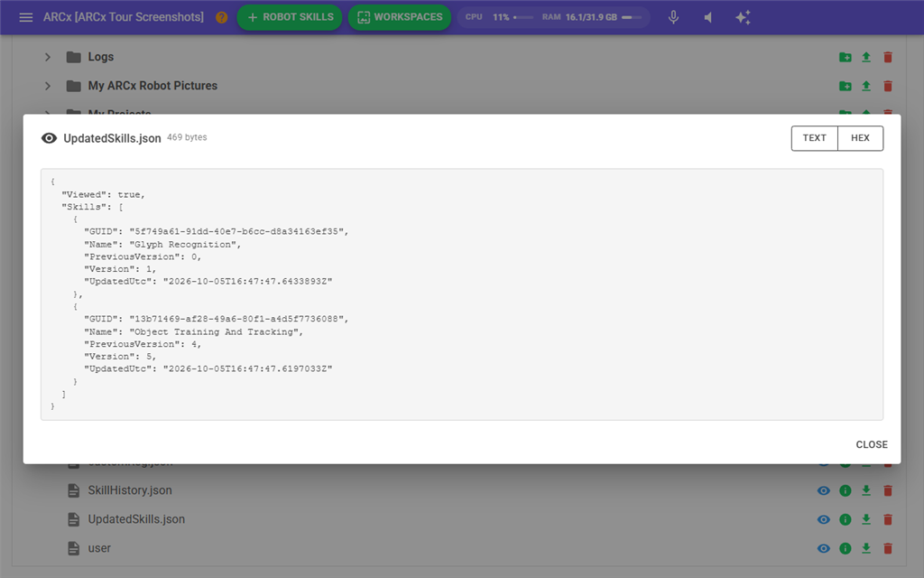Mute with the speaker icon
This screenshot has width=924, height=578.
[708, 17]
